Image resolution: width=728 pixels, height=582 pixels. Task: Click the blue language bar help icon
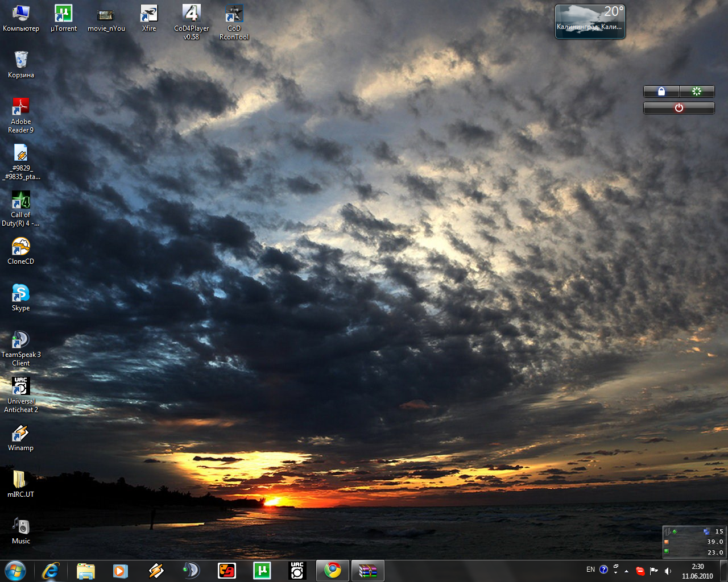[x=603, y=569]
